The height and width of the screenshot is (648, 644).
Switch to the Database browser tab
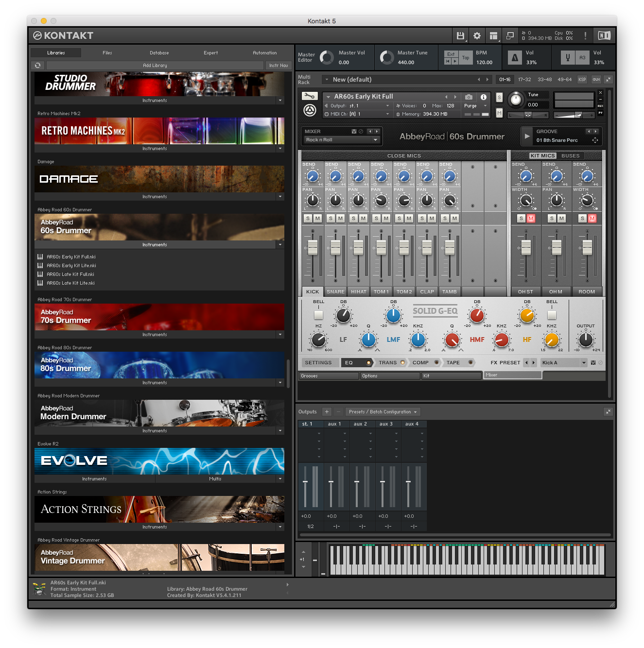pos(159,53)
